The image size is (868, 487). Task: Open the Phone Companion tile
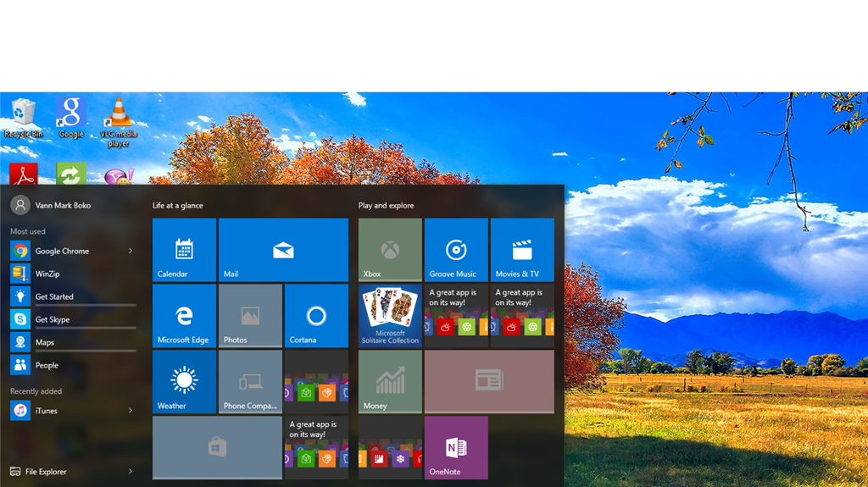tap(250, 382)
